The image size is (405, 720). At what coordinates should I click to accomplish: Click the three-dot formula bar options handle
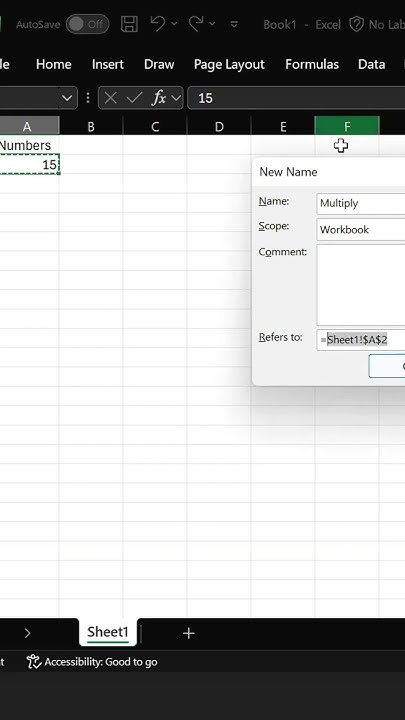[x=87, y=98]
